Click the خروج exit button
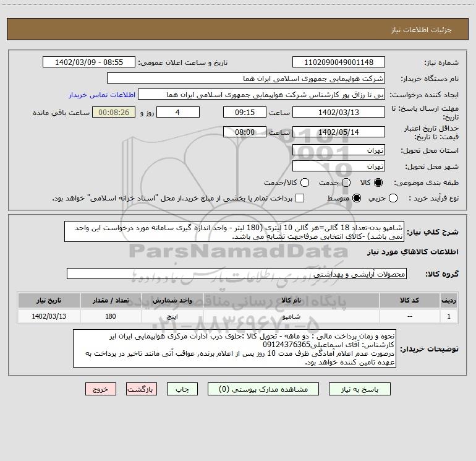The width and height of the screenshot is (476, 461). 101,389
